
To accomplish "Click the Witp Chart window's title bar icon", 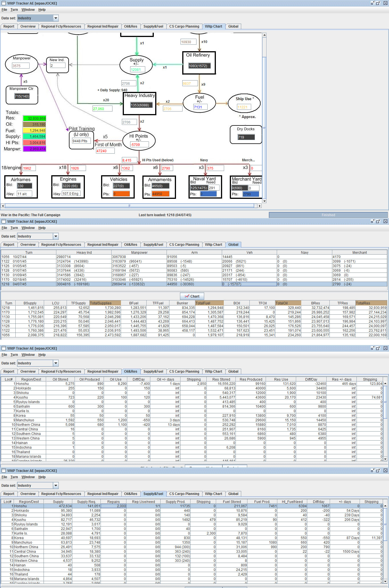I will pos(4,3).
